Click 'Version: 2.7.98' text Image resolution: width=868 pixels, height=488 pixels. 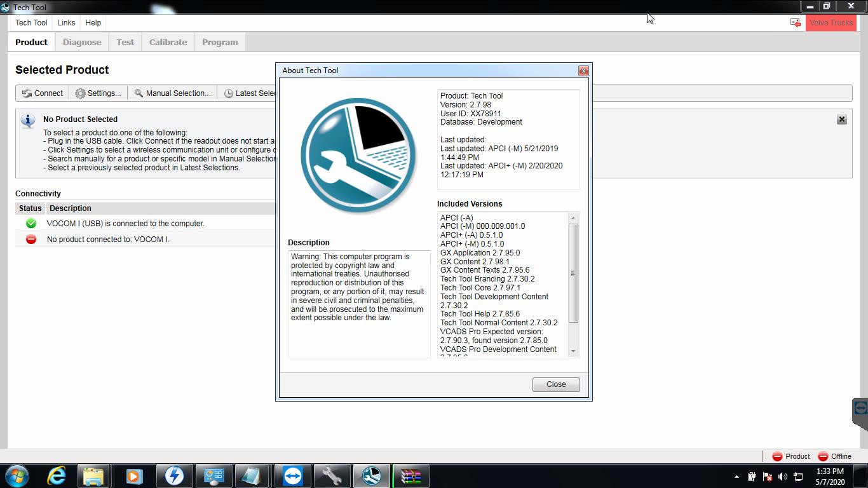465,105
